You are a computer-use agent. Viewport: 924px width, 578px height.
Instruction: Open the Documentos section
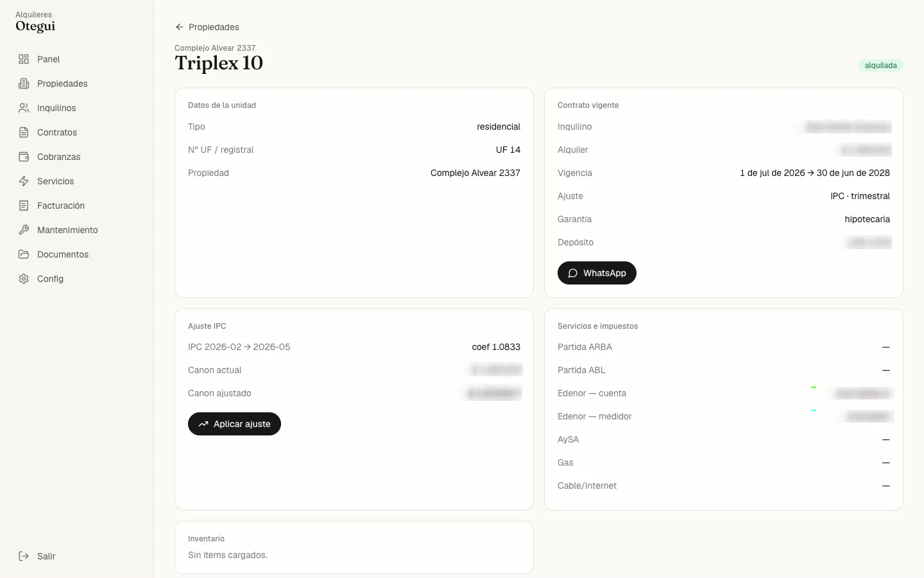pyautogui.click(x=77, y=254)
